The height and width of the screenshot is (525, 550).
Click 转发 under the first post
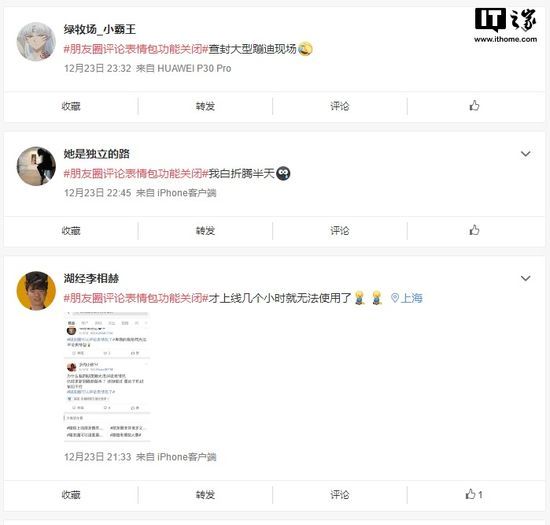tap(205, 106)
